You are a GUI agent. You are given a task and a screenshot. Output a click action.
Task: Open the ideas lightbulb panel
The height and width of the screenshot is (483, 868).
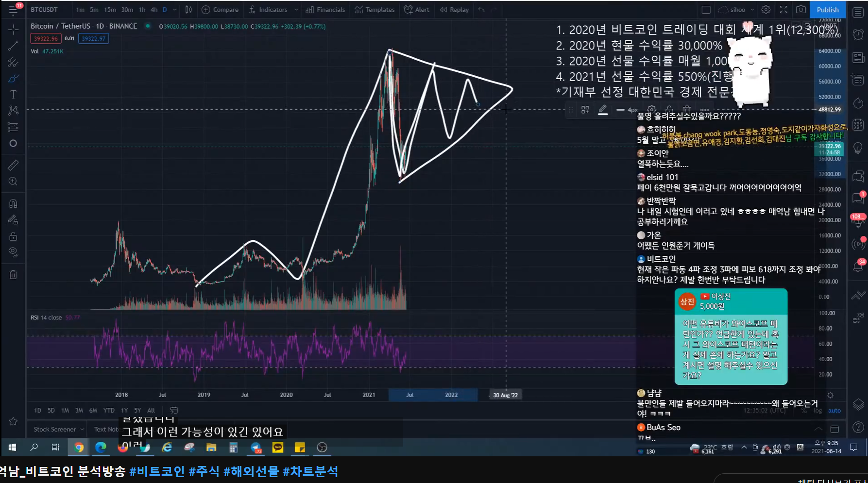click(858, 149)
